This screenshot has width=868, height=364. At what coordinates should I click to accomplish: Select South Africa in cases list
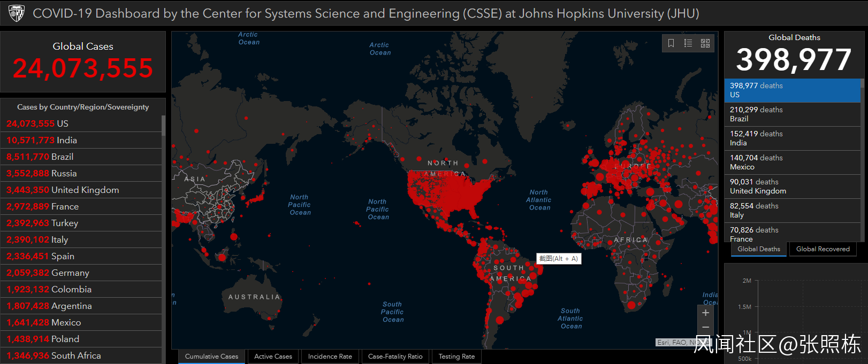click(81, 355)
